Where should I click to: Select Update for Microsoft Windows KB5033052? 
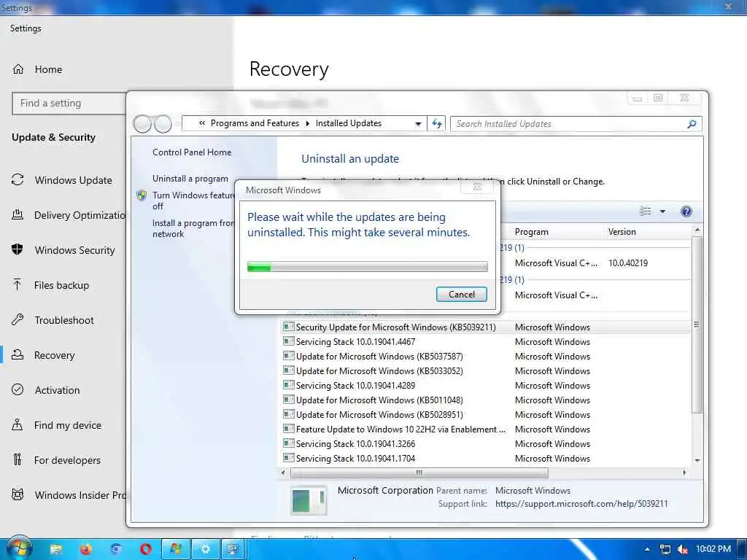(486, 371)
